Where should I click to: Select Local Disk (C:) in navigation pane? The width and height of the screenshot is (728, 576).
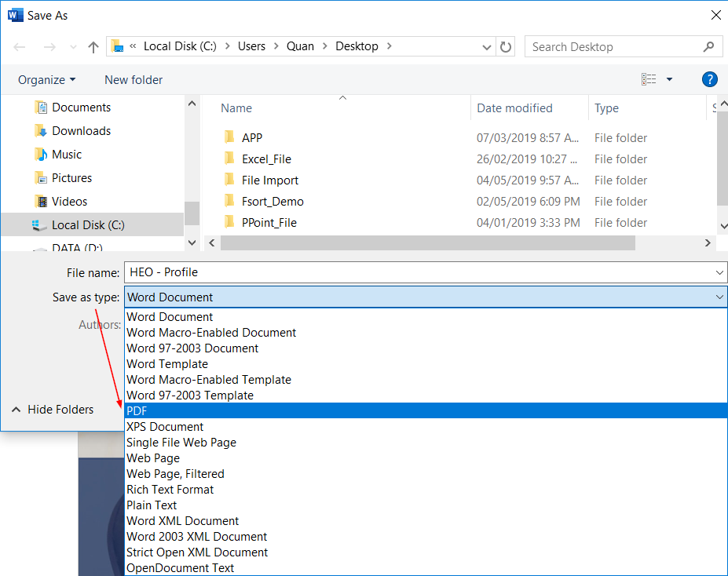pos(87,225)
